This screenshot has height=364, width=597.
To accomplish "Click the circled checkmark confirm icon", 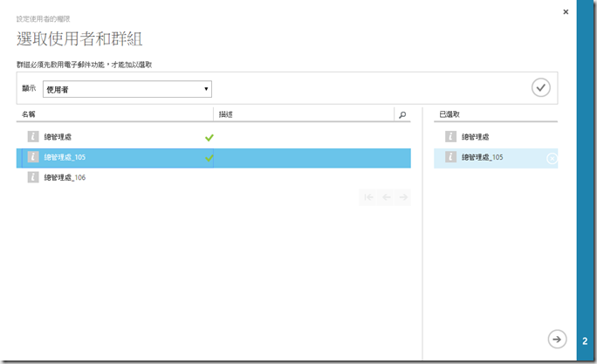I will (541, 87).
